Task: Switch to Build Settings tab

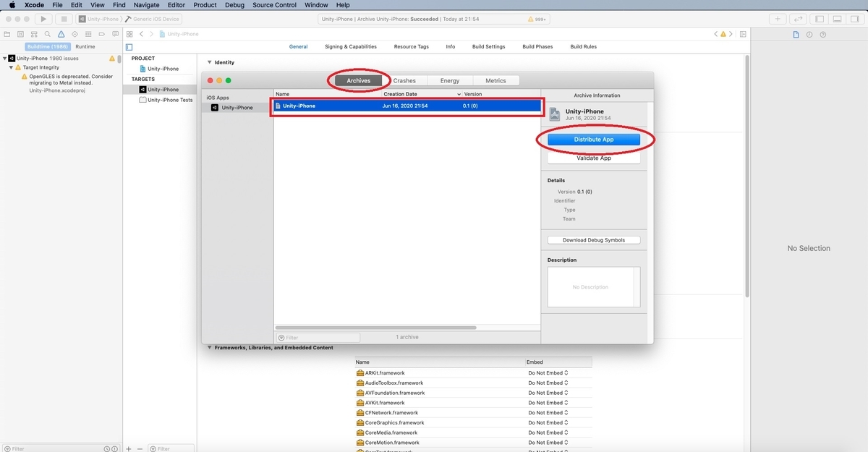Action: tap(489, 47)
